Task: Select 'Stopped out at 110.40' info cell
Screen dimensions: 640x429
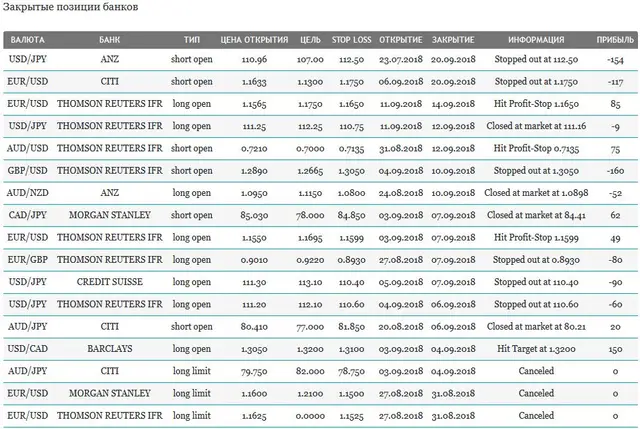Action: [536, 282]
